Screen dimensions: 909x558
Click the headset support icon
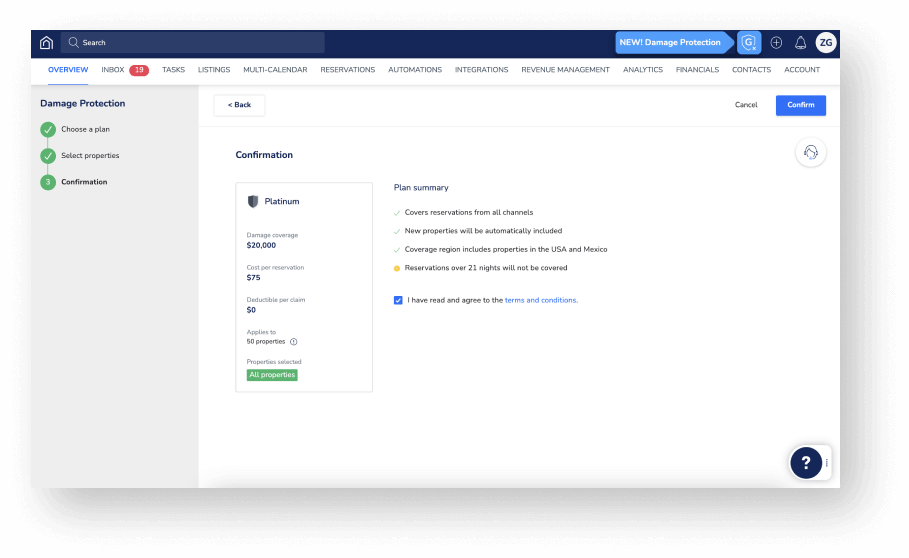coord(810,152)
